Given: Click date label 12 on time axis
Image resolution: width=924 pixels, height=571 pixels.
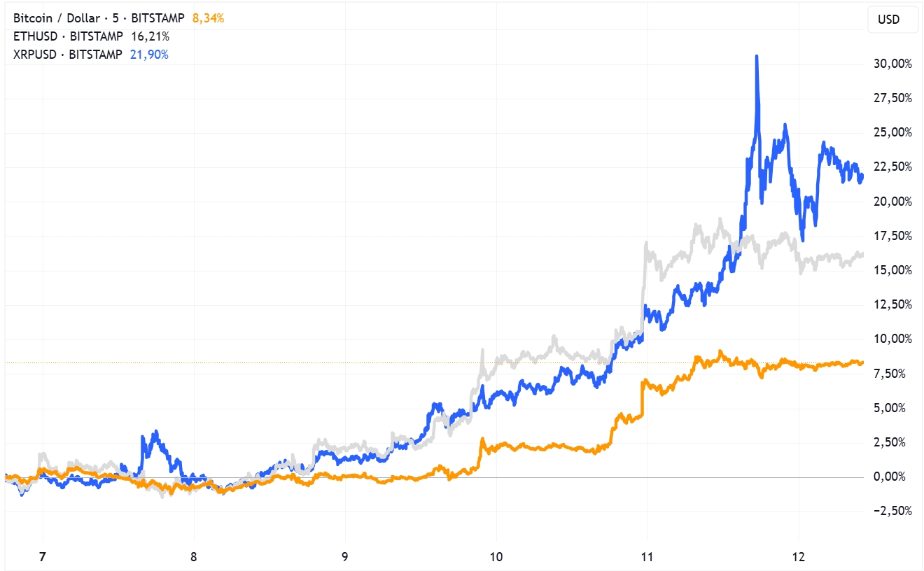Looking at the screenshot, I should click(x=799, y=558).
